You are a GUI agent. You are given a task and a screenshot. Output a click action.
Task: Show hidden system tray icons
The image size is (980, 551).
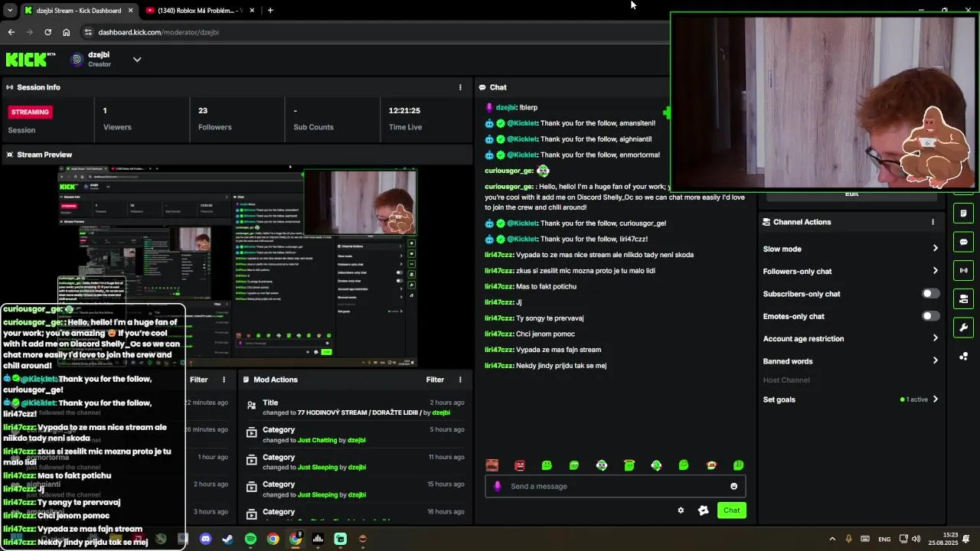832,539
